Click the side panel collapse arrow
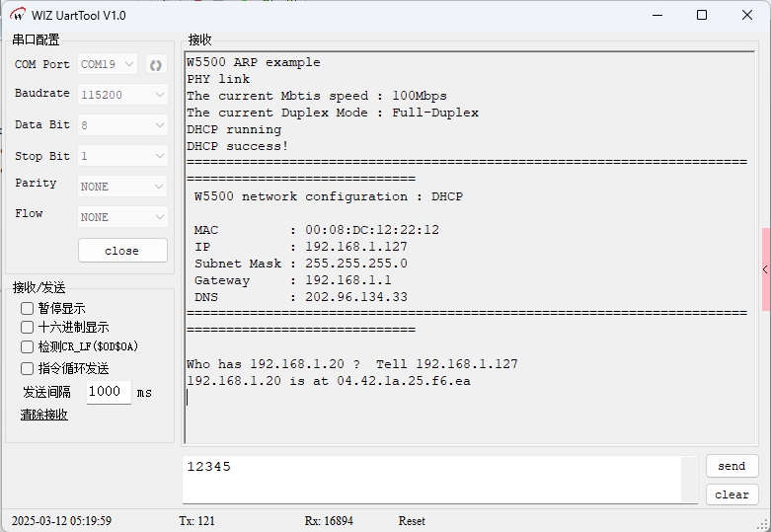 pos(765,269)
